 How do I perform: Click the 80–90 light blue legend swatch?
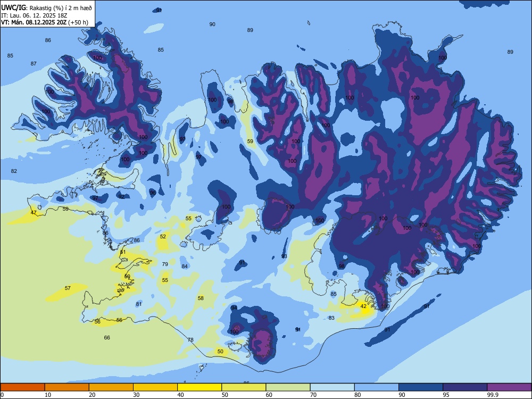click(377, 387)
